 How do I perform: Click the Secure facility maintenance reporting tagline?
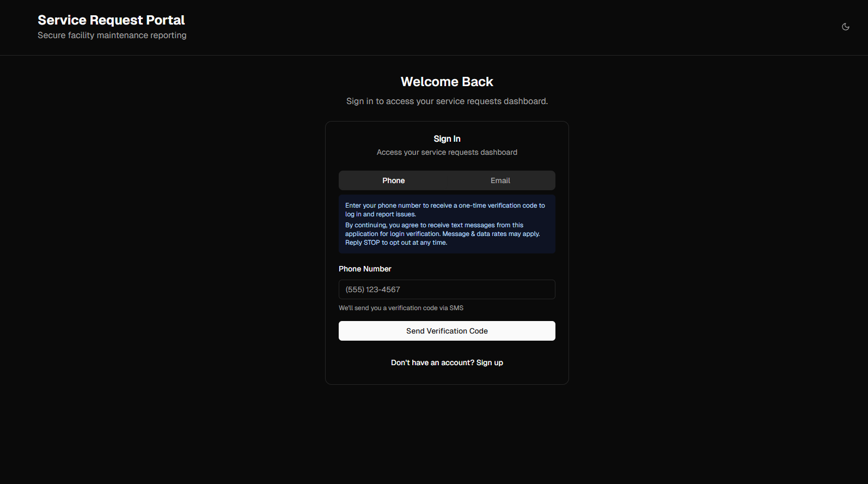tap(112, 35)
